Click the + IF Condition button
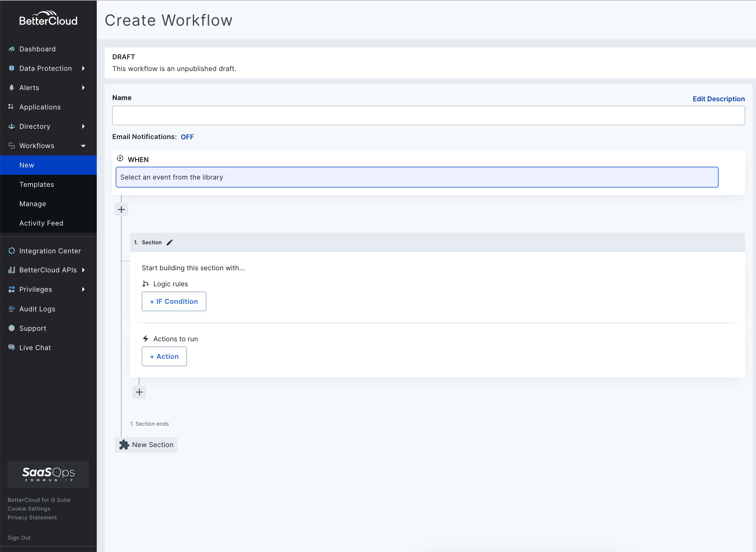Viewport: 756px width, 552px height. pos(174,301)
